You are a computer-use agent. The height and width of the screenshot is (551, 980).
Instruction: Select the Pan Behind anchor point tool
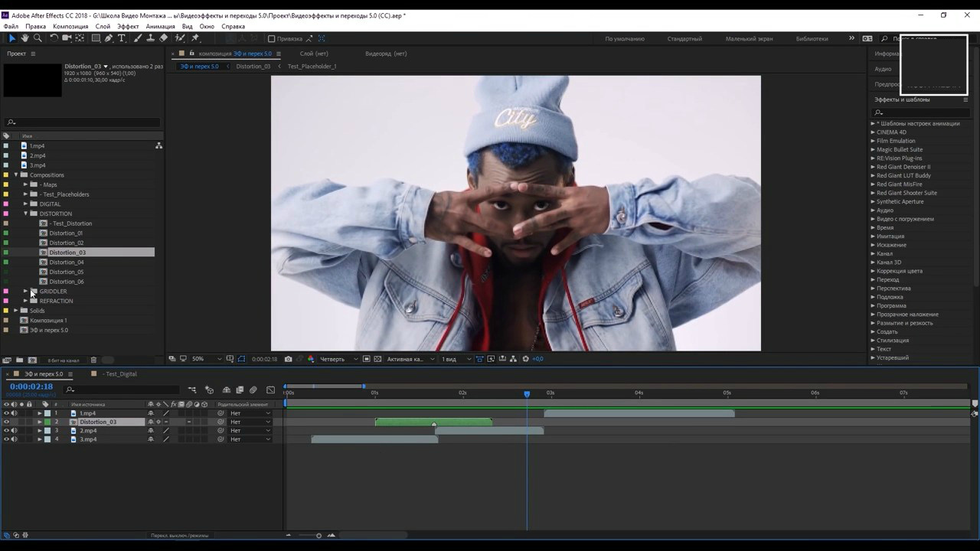coord(80,38)
